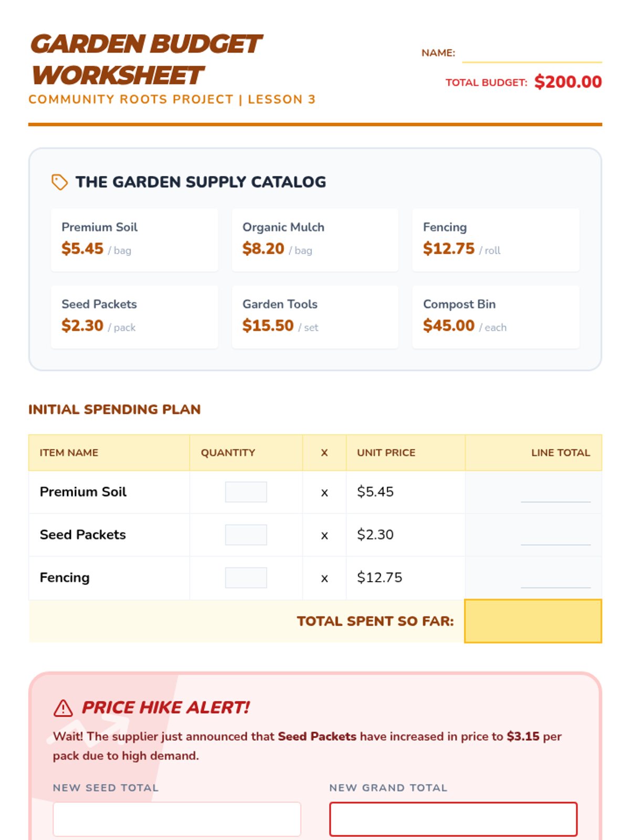This screenshot has height=840, width=630.
Task: Select the Seed Packets line total blank
Action: 555,537
